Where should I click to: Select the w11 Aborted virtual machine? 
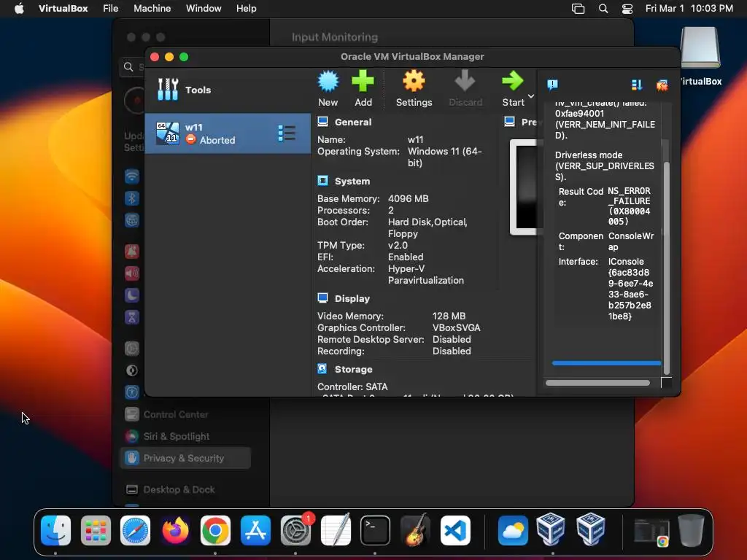(228, 133)
